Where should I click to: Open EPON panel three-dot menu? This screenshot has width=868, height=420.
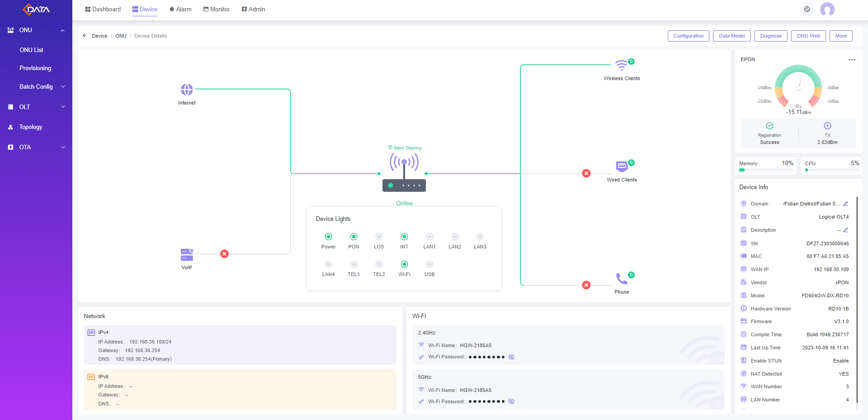852,60
